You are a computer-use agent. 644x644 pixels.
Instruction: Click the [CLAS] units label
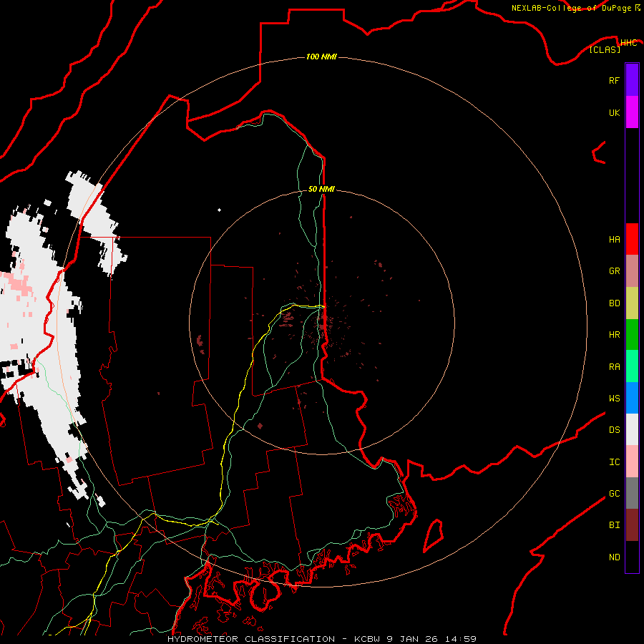point(605,50)
